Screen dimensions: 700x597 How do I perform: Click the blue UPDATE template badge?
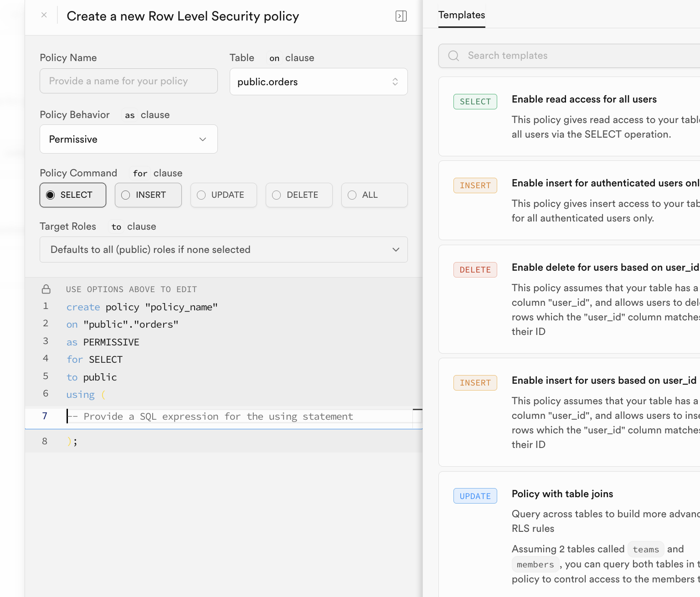pos(475,496)
